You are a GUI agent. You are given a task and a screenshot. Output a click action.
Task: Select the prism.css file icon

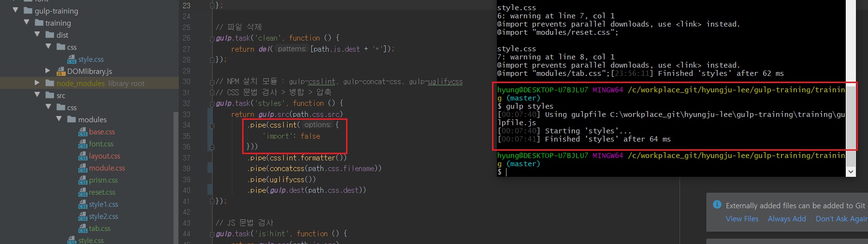[83, 180]
